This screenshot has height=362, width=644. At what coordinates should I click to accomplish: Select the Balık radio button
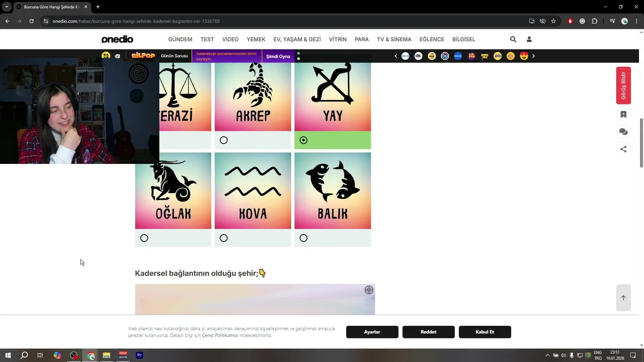click(x=303, y=238)
